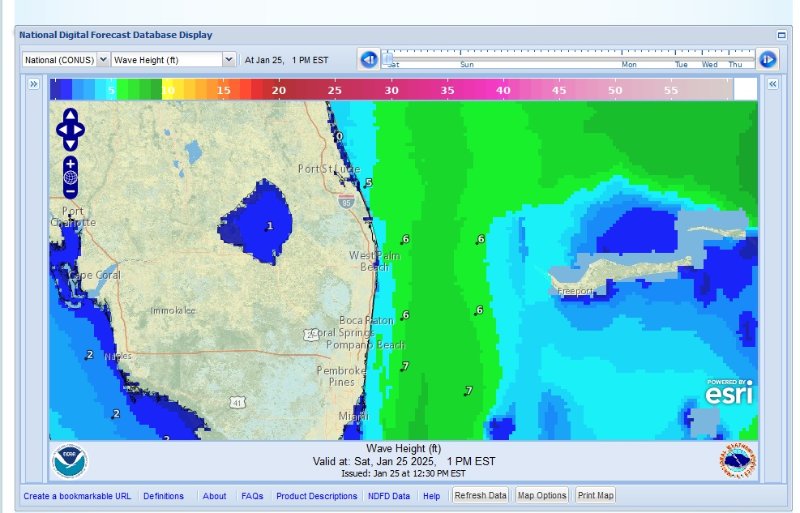Image resolution: width=800 pixels, height=513 pixels.
Task: Zoom out using the minus button
Action: 70,191
